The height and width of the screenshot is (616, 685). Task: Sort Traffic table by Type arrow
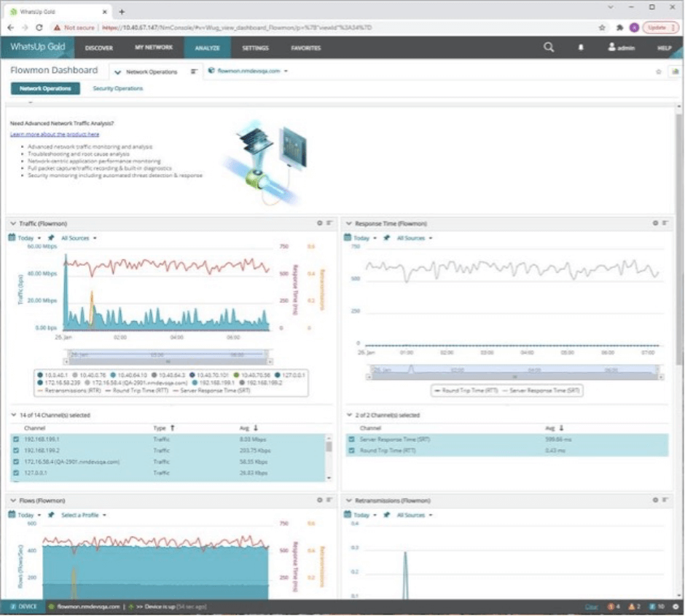pos(173,428)
